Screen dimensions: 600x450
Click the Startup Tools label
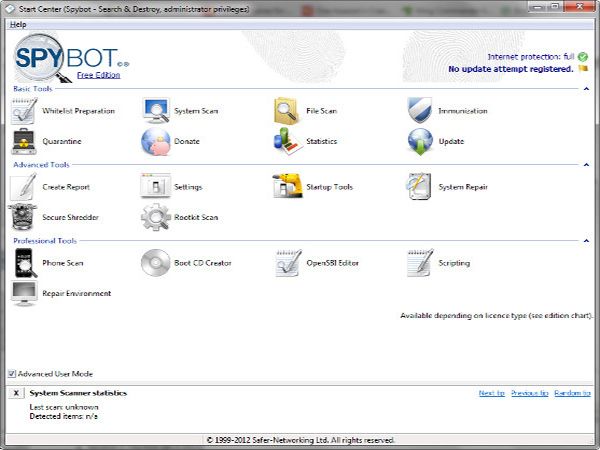click(x=329, y=187)
